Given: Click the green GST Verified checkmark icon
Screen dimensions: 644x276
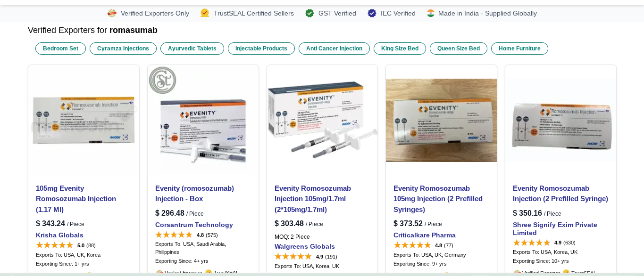Looking at the screenshot, I should (309, 13).
